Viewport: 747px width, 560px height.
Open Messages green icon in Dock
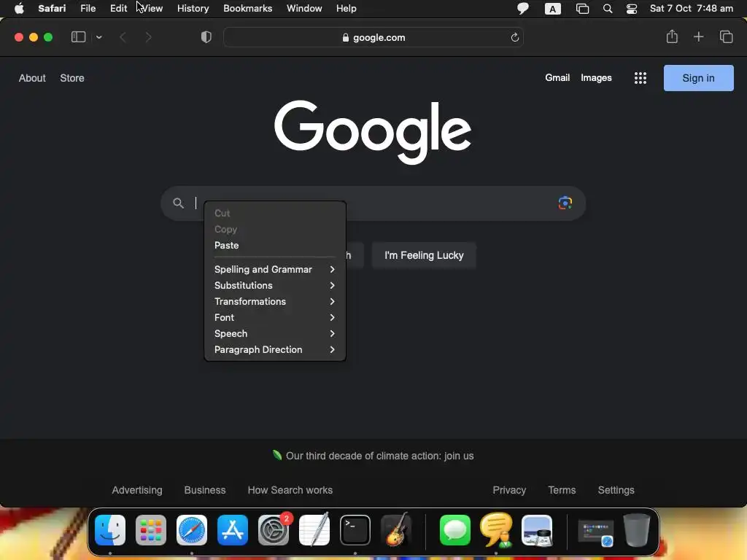coord(455,530)
